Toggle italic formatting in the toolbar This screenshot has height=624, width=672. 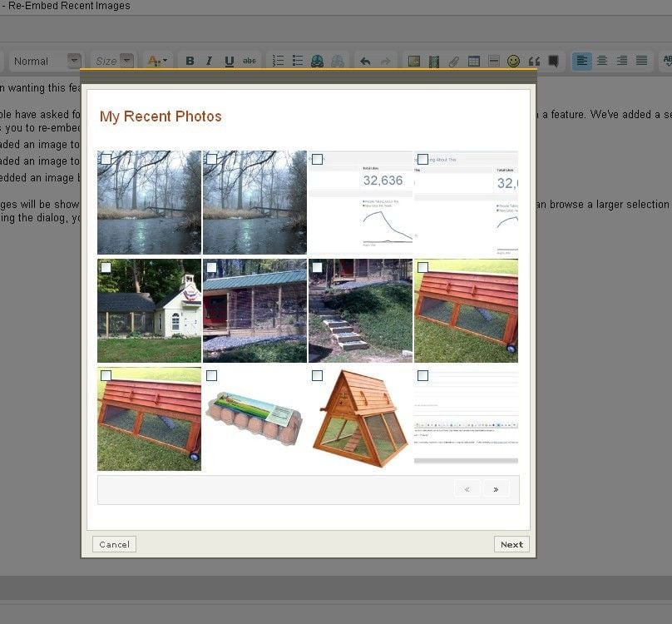(209, 61)
